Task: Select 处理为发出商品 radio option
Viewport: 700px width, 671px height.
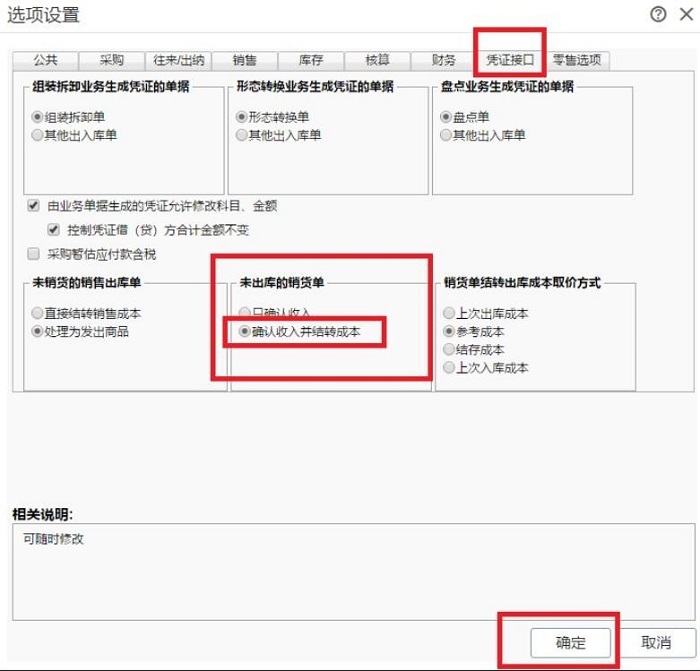Action: point(80,332)
